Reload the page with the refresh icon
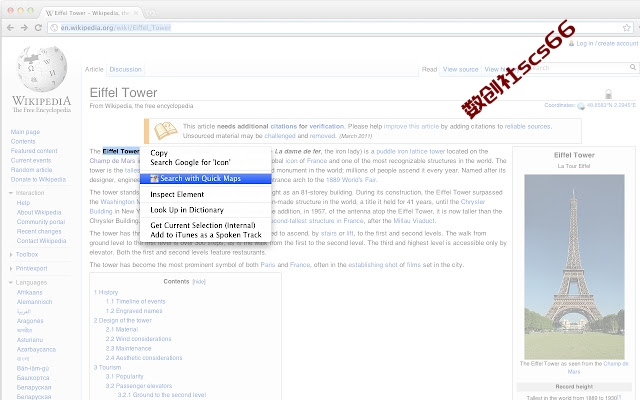Image resolution: width=640 pixels, height=400 pixels. click(38, 27)
